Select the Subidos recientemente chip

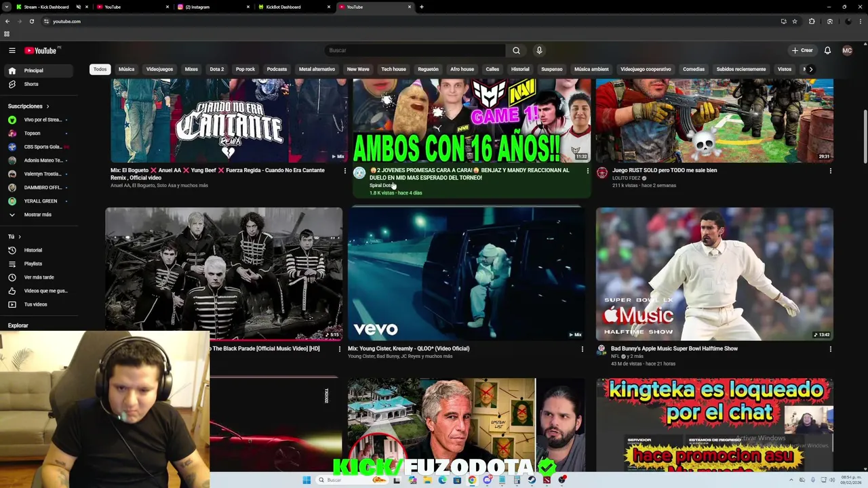pos(741,69)
